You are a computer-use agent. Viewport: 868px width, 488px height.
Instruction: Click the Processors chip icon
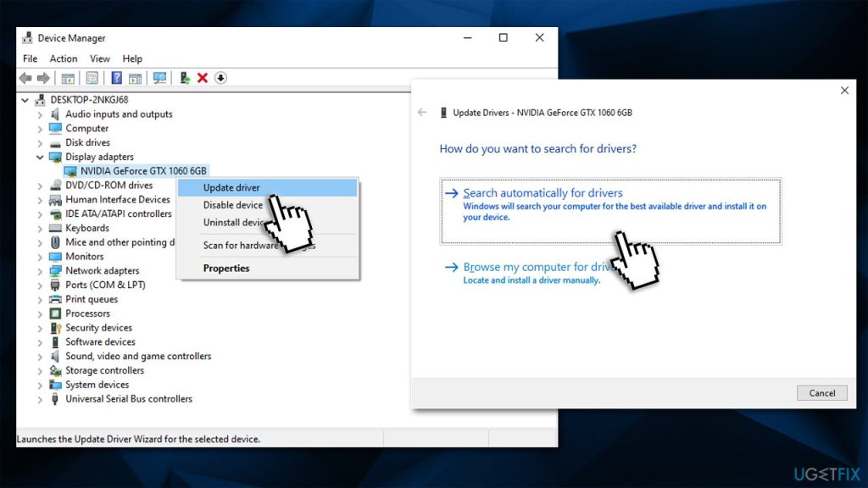tap(55, 313)
